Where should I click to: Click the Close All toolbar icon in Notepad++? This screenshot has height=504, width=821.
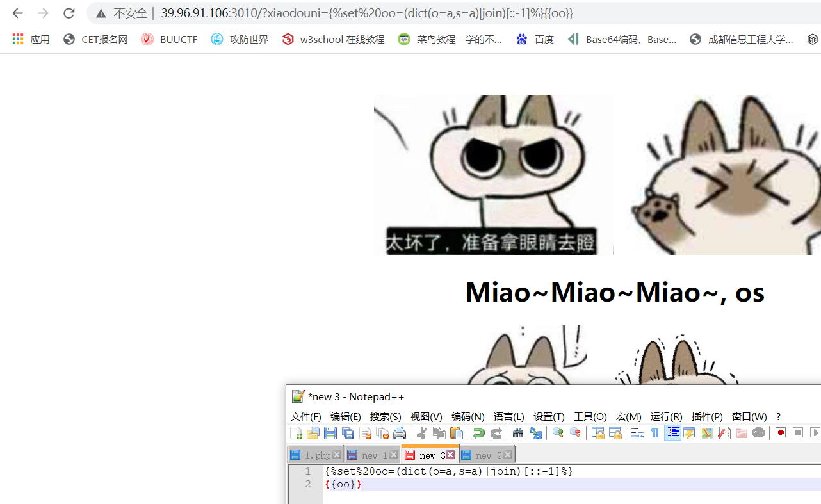(382, 433)
